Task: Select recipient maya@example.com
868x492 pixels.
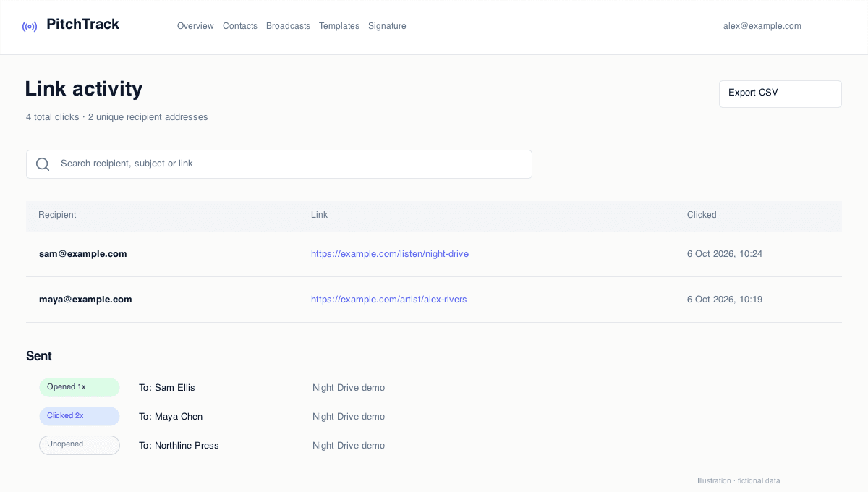Action: coord(85,300)
